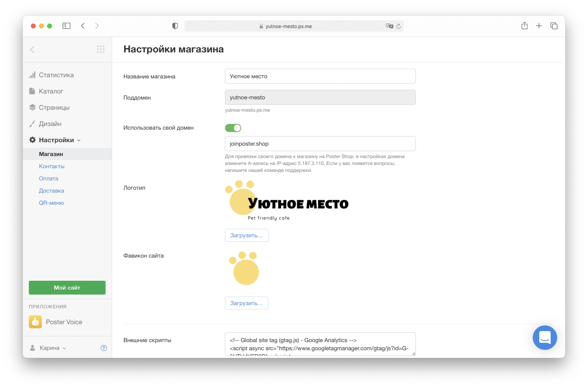Open Дизайн section

[50, 124]
